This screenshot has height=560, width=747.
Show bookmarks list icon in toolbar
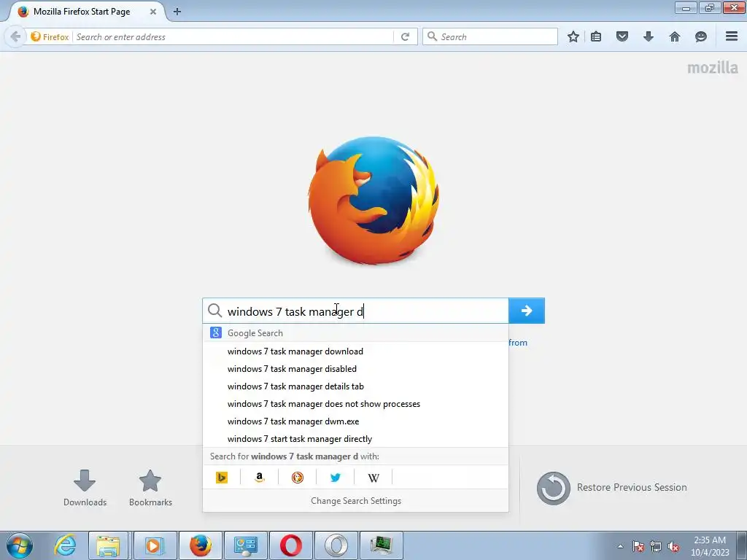[596, 36]
